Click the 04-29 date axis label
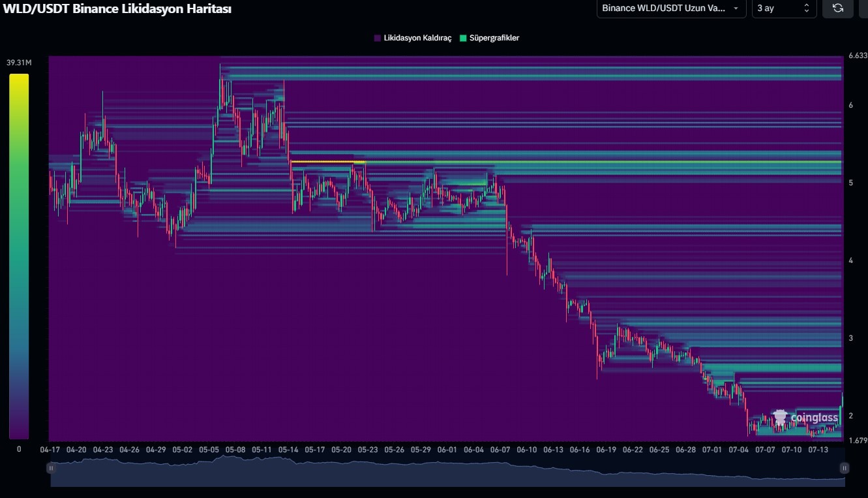 tap(156, 450)
